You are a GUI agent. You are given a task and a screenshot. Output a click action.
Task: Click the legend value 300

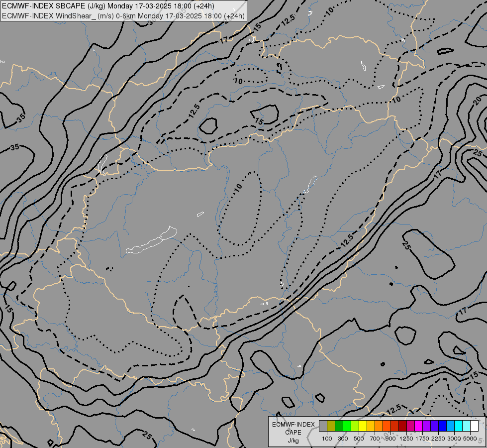343,439
